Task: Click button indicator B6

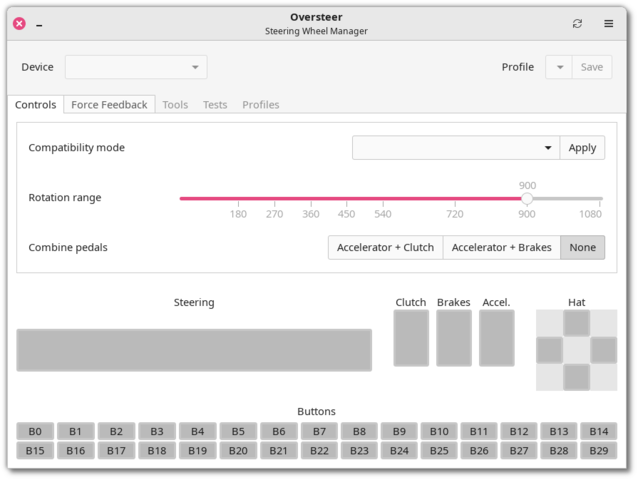Action: tap(279, 431)
